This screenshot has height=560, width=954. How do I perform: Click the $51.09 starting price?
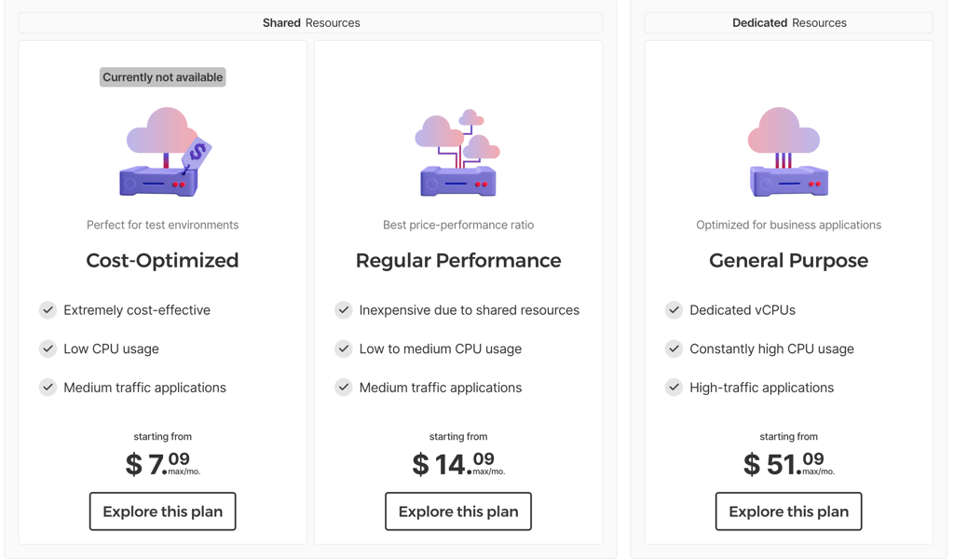[x=788, y=464]
